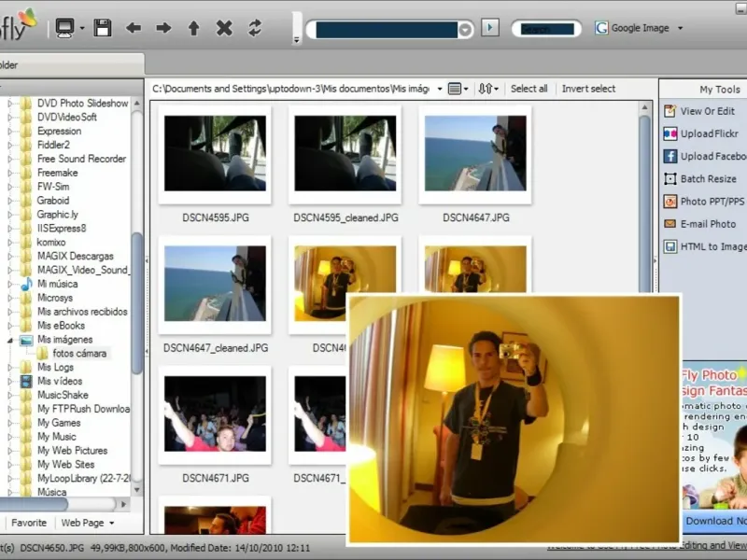Collapse the Mis imágenes folder
The height and width of the screenshot is (560, 747).
(x=11, y=340)
